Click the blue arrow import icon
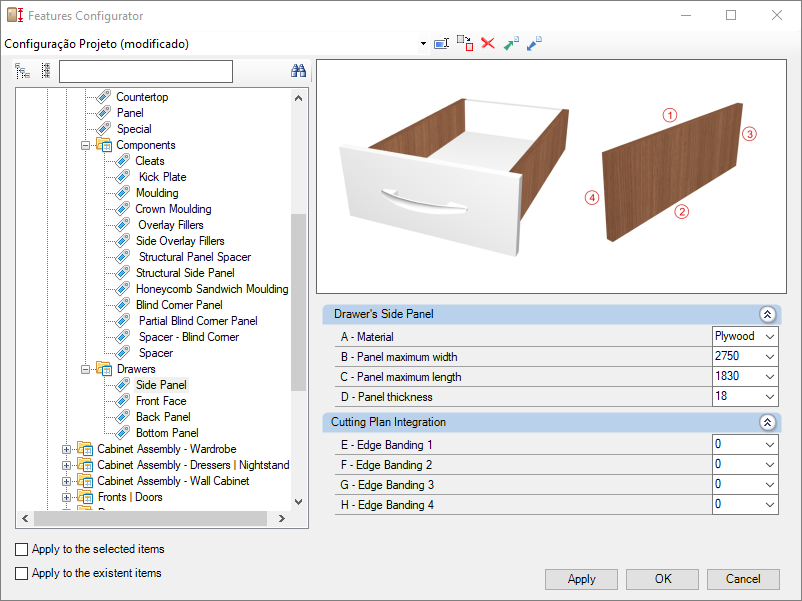 534,44
